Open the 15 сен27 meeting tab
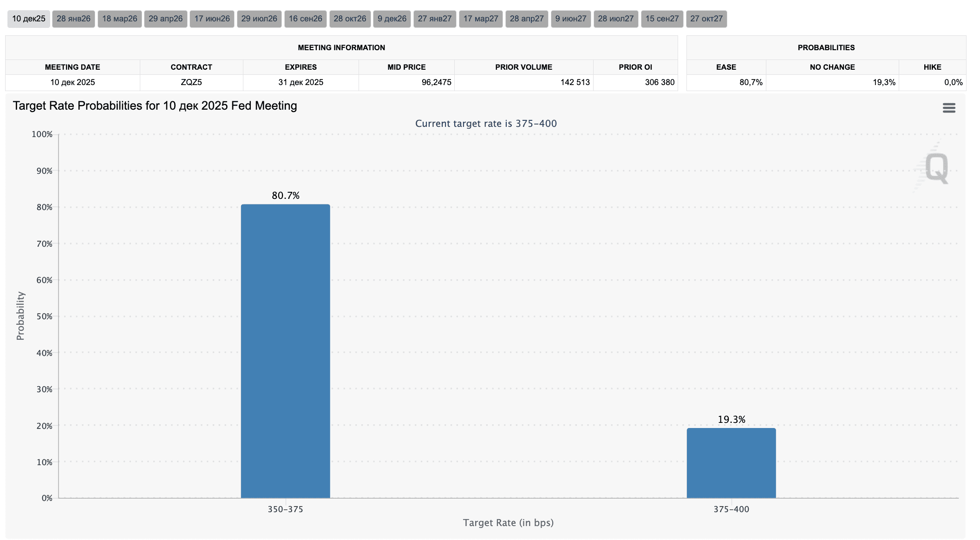The width and height of the screenshot is (980, 540). (x=662, y=19)
